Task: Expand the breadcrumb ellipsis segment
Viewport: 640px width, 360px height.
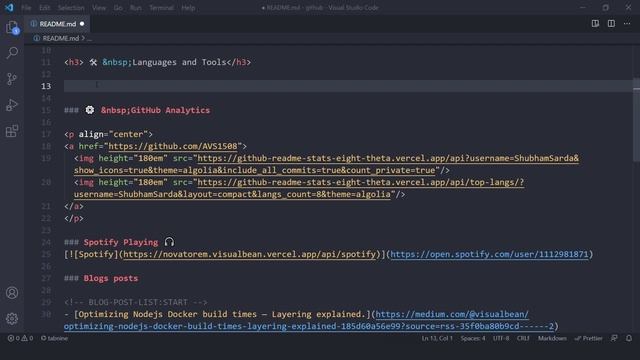Action: click(x=89, y=38)
